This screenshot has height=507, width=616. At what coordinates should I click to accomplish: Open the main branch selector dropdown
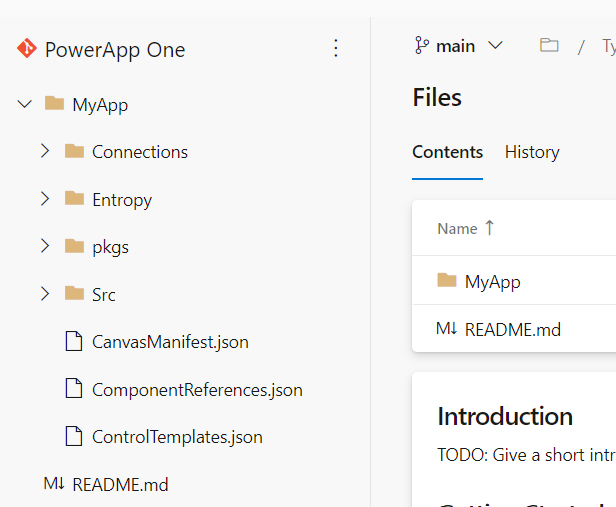click(x=459, y=46)
